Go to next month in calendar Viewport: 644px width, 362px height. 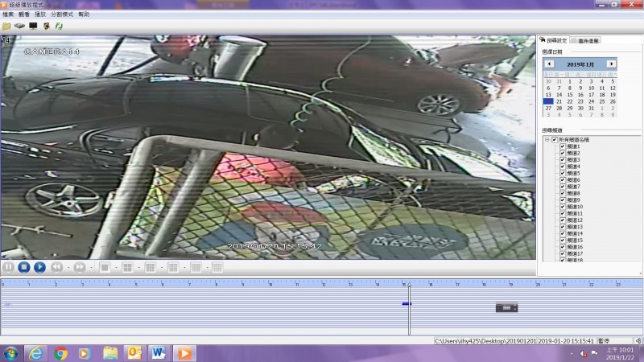pos(611,64)
